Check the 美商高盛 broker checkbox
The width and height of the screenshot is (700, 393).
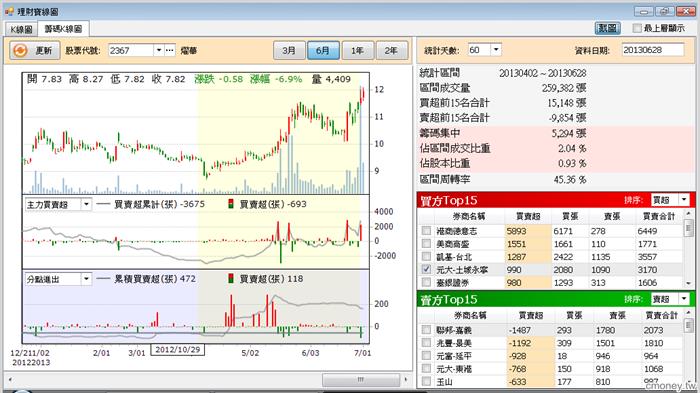(x=426, y=243)
